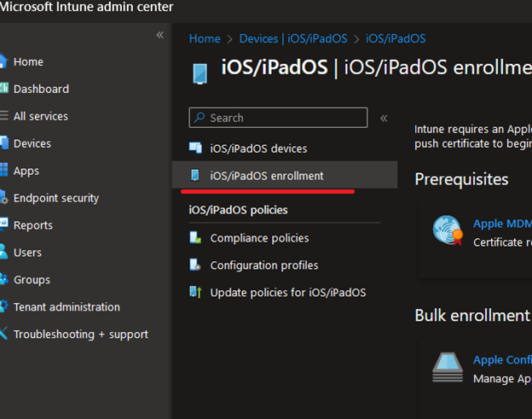Image resolution: width=532 pixels, height=419 pixels.
Task: Open Dashboard in the left navigation
Action: 41,89
